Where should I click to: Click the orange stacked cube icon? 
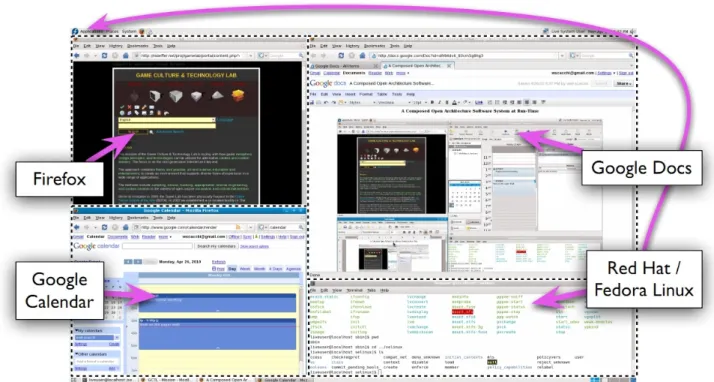[x=238, y=95]
